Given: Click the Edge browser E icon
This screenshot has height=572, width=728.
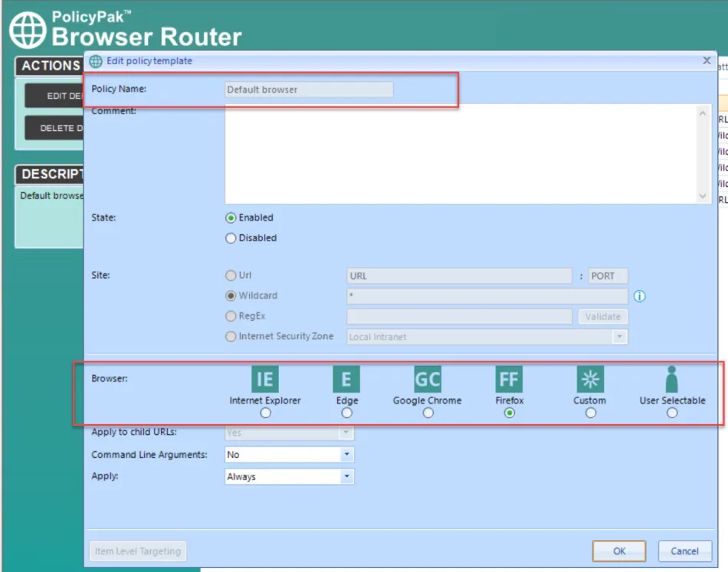Looking at the screenshot, I should pos(346,379).
